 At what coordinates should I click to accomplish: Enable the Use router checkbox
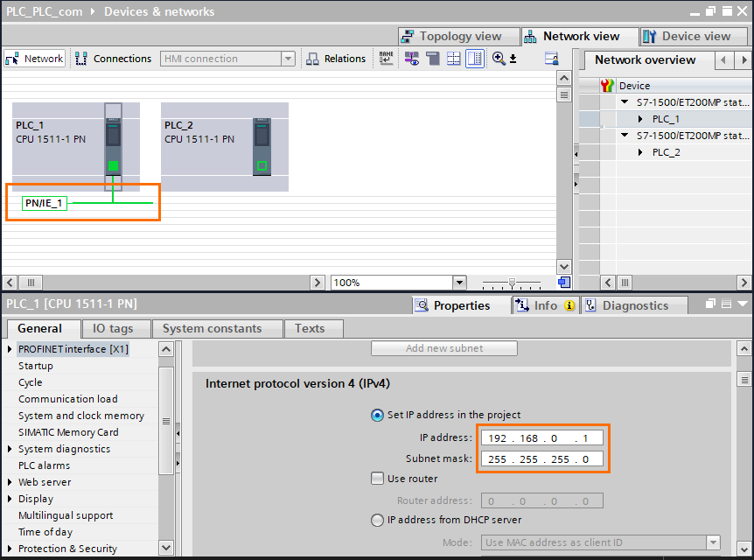click(x=378, y=479)
